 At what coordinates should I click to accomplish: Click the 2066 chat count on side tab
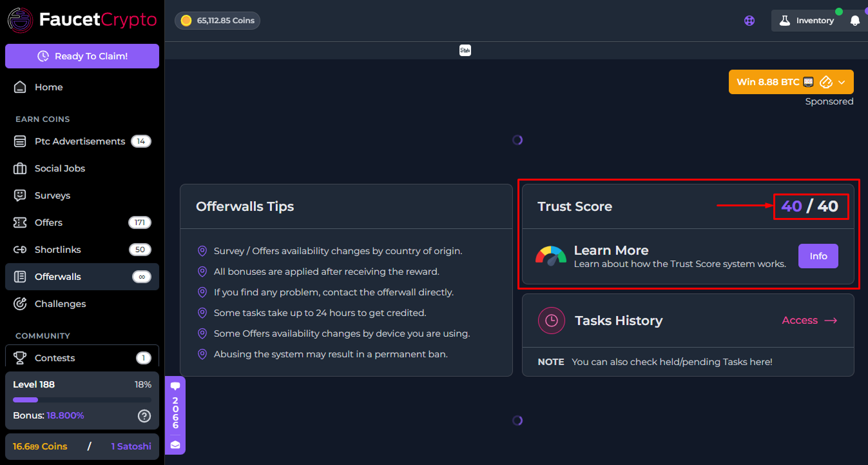pos(175,413)
